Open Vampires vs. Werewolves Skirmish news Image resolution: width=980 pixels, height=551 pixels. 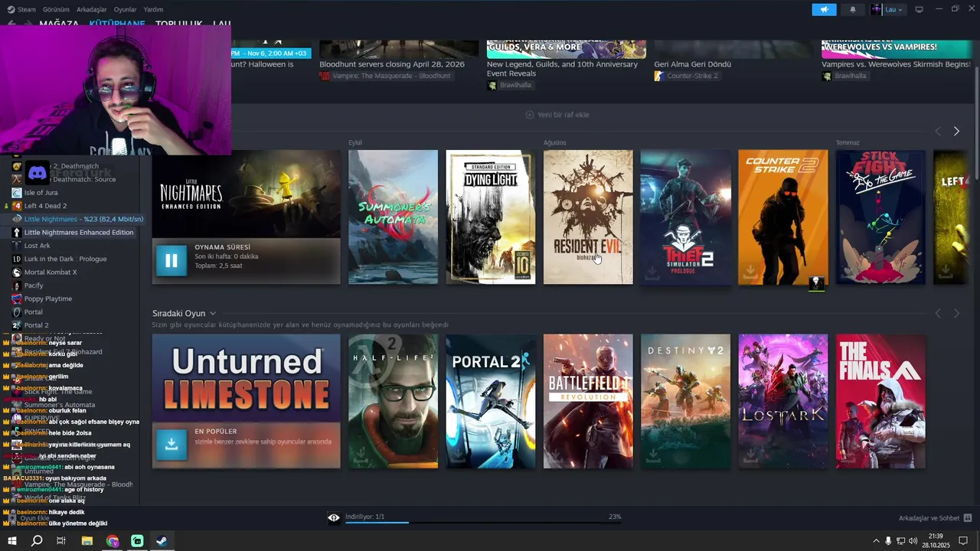pyautogui.click(x=896, y=64)
